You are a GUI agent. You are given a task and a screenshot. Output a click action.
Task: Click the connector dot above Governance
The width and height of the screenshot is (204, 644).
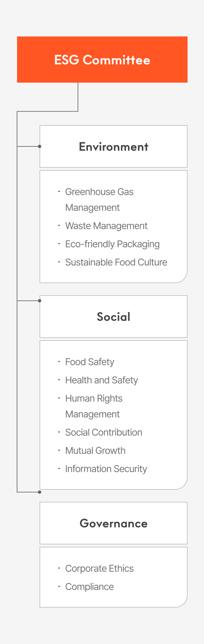click(x=40, y=492)
